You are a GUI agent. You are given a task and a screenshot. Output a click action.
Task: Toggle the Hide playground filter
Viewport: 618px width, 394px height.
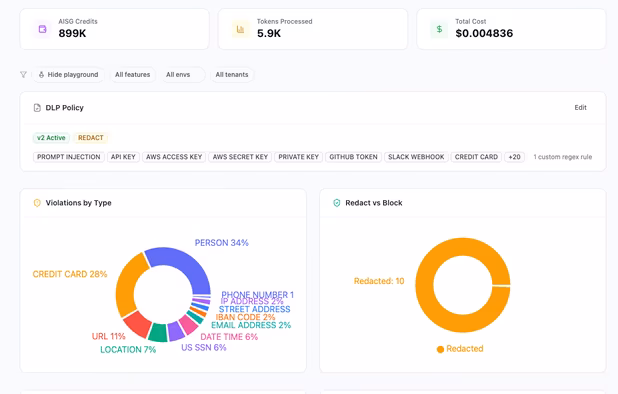(68, 74)
